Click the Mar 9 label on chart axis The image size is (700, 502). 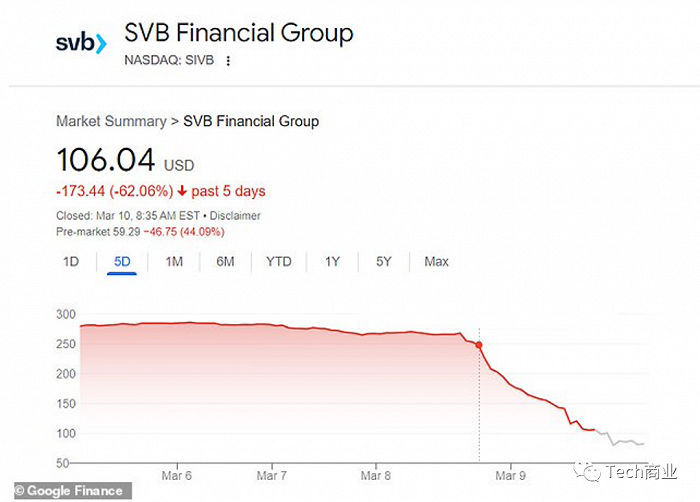click(510, 475)
